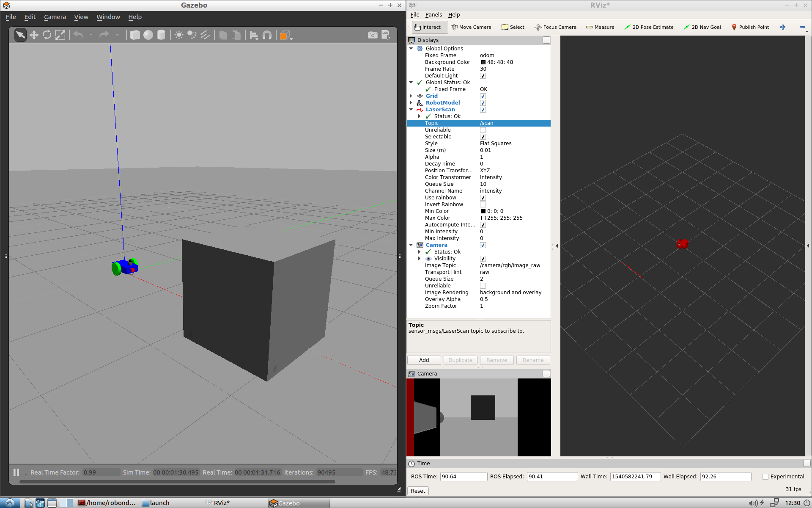
Task: Toggle the LaserScan display checkbox
Action: (x=483, y=110)
